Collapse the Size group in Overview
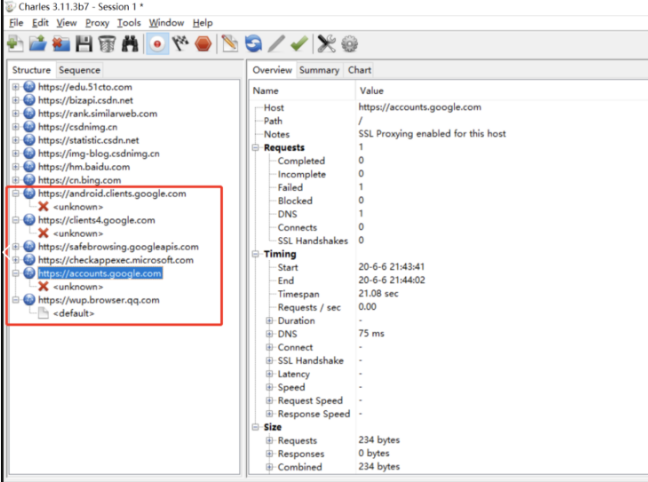The height and width of the screenshot is (482, 648). pos(256,427)
